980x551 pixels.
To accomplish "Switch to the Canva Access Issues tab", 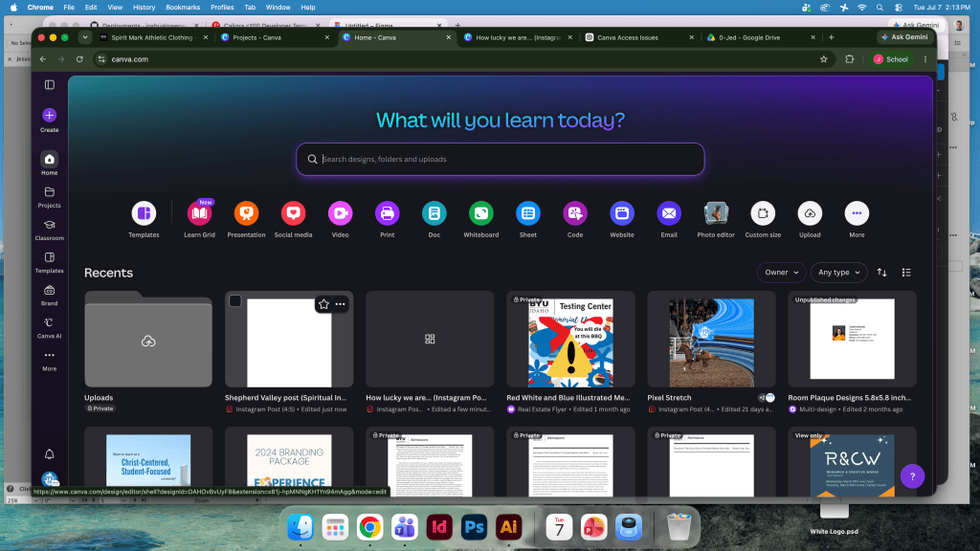I will pyautogui.click(x=638, y=37).
